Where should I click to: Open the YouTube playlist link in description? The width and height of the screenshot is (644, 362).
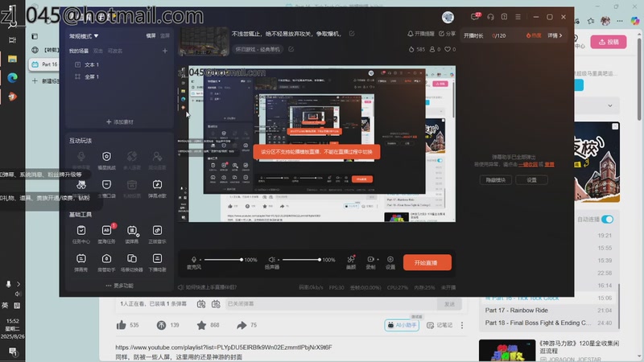pos(224,348)
